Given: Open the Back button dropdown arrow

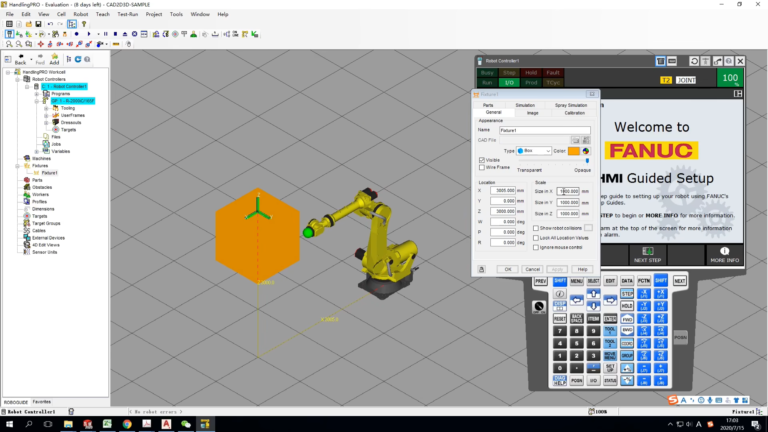Looking at the screenshot, I should coord(31,59).
